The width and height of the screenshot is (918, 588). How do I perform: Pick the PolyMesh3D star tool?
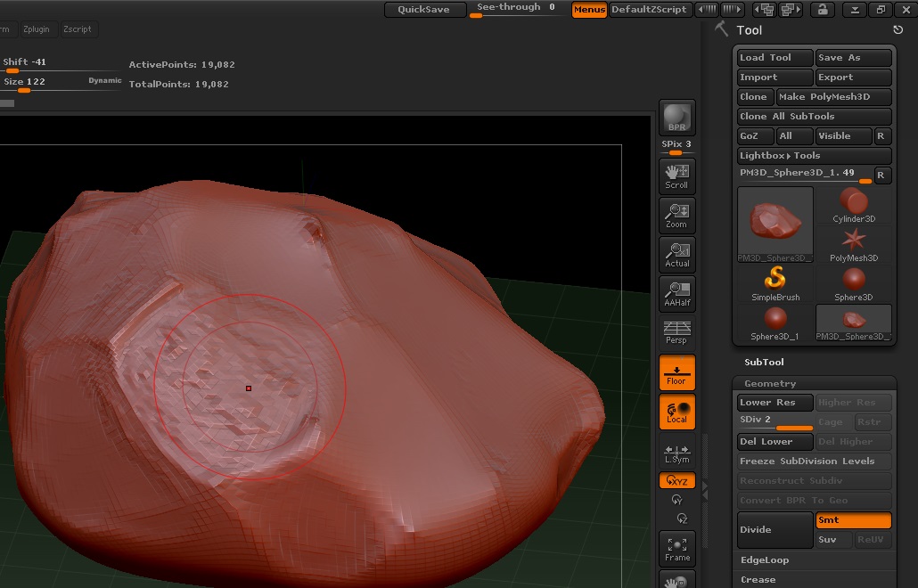[x=853, y=245]
